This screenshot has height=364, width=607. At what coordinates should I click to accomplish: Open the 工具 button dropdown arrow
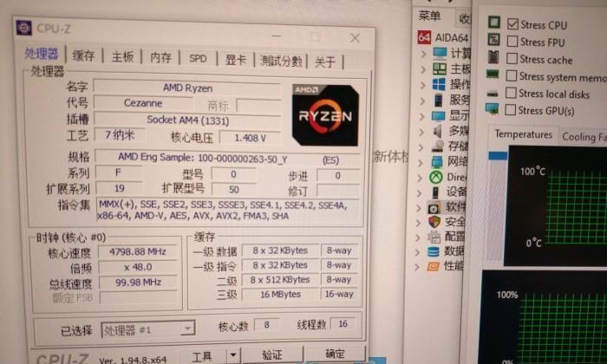click(x=233, y=354)
